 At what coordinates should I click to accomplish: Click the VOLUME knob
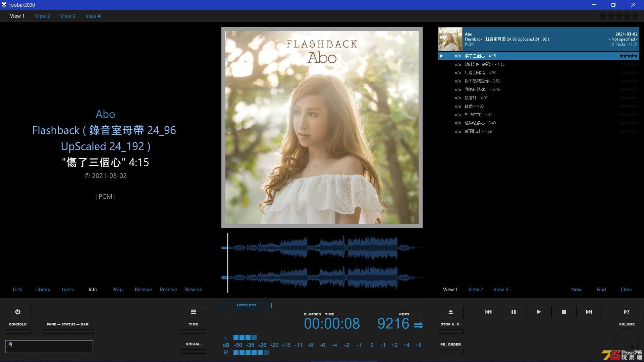click(x=627, y=341)
